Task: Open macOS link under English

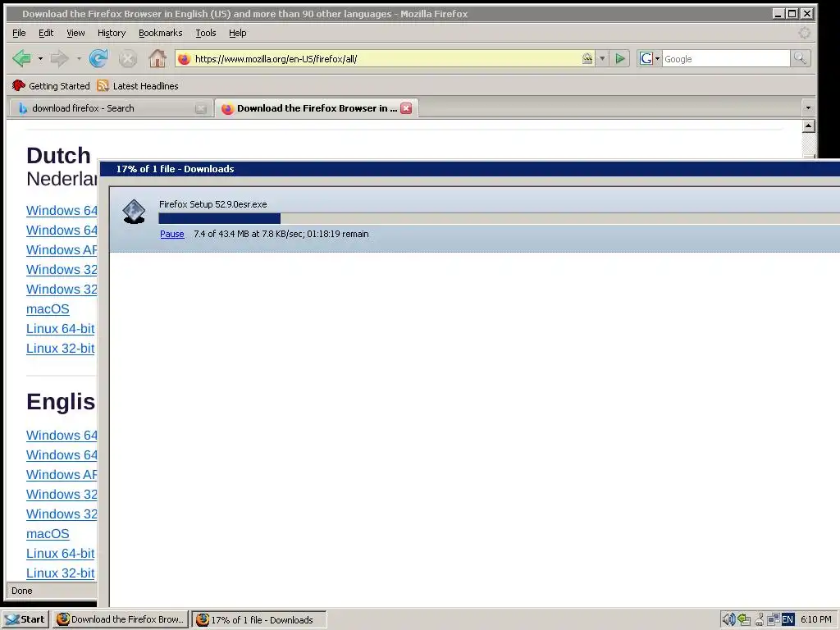Action: [48, 534]
